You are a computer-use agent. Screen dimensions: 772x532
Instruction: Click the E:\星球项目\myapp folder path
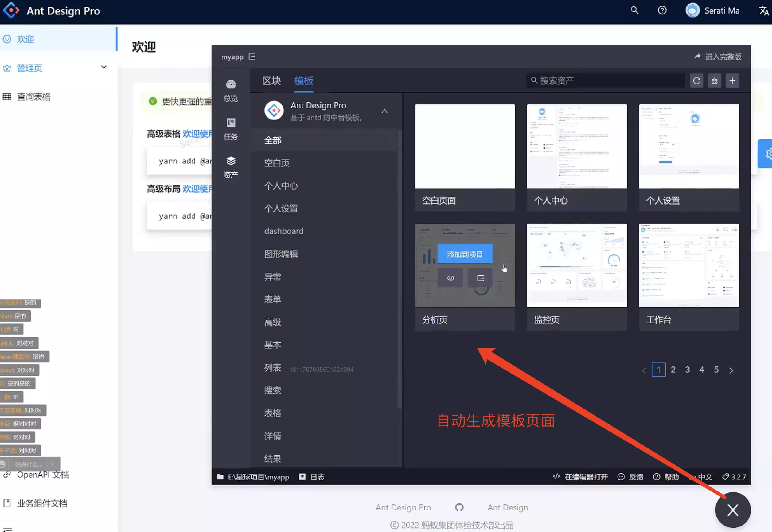tap(253, 477)
